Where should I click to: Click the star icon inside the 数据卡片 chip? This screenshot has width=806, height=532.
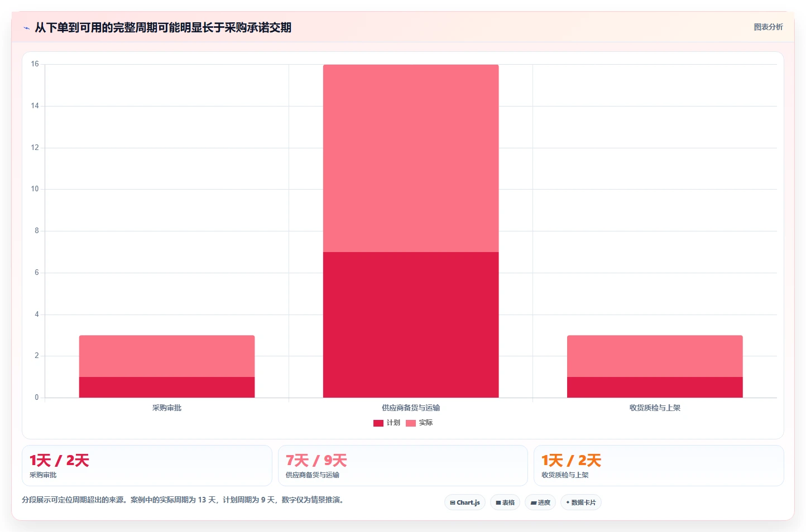[x=568, y=502]
